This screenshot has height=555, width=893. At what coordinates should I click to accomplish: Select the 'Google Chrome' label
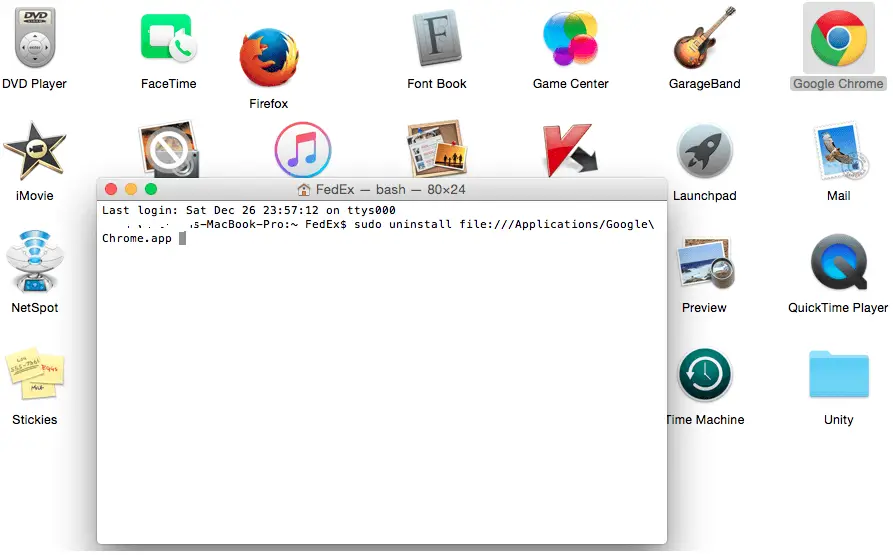[838, 84]
